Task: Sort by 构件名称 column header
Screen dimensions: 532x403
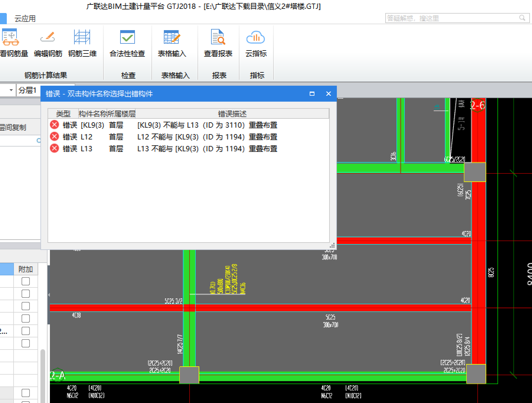Action: coord(93,114)
